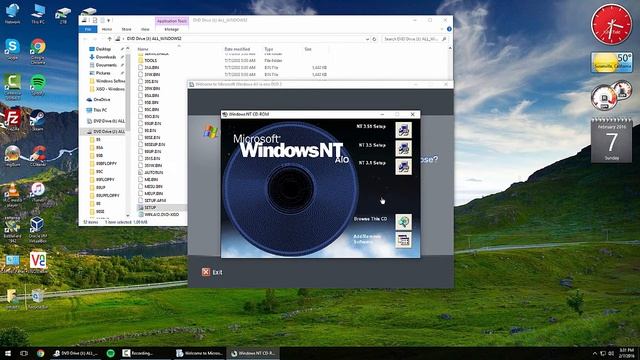Click the navigation pane scrollbar down arrow
The width and height of the screenshot is (640, 360).
tap(128, 216)
